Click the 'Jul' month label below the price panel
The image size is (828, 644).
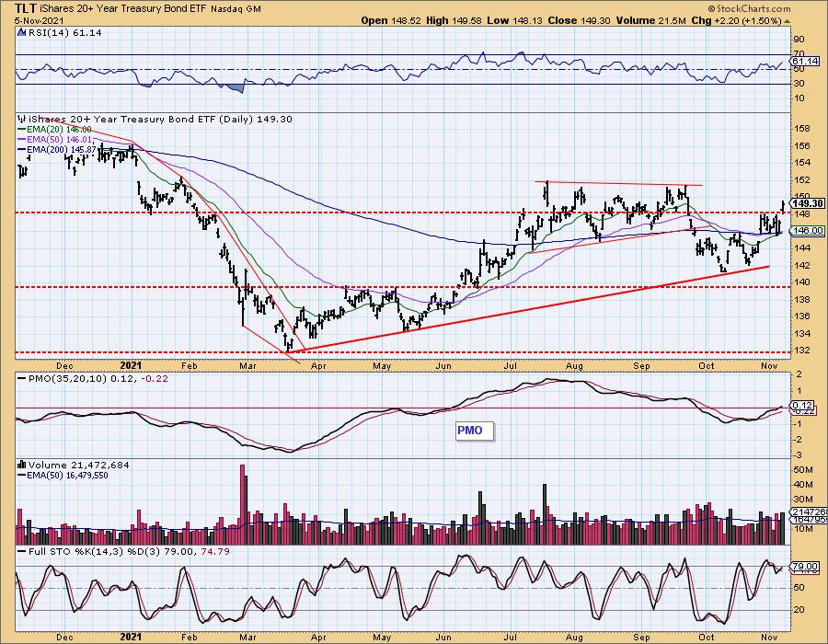510,365
